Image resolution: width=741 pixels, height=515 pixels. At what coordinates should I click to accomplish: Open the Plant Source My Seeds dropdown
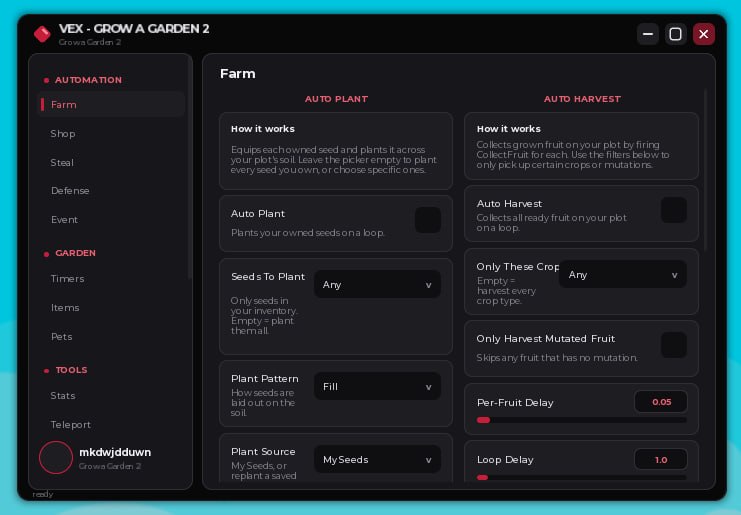pyautogui.click(x=377, y=459)
